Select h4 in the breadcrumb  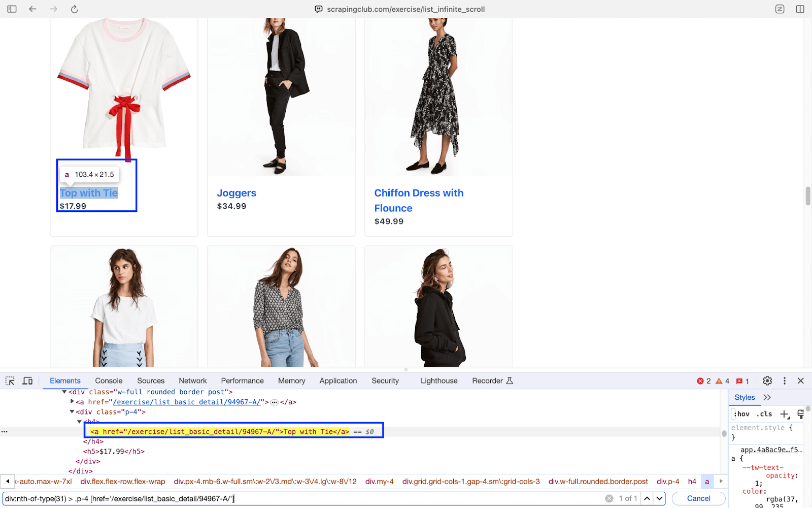[692, 482]
